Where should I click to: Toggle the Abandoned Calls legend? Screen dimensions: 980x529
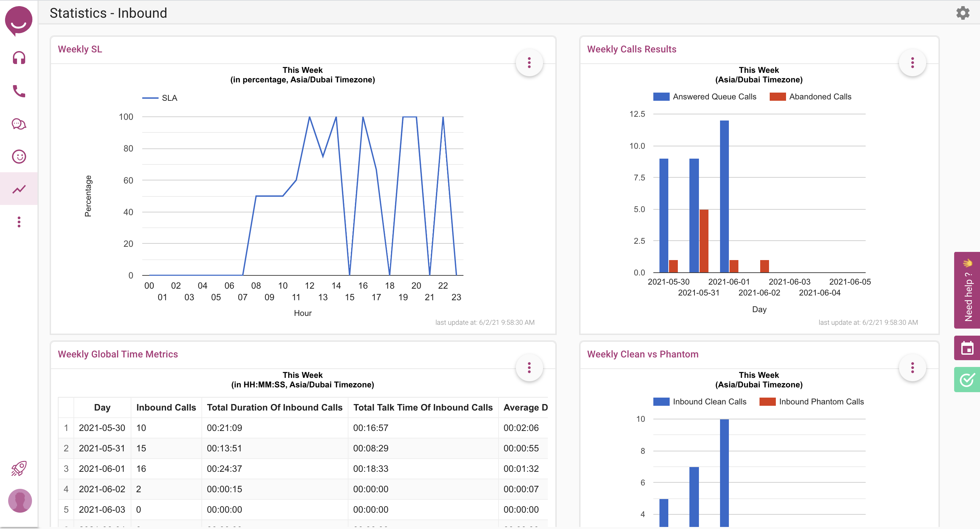[810, 97]
